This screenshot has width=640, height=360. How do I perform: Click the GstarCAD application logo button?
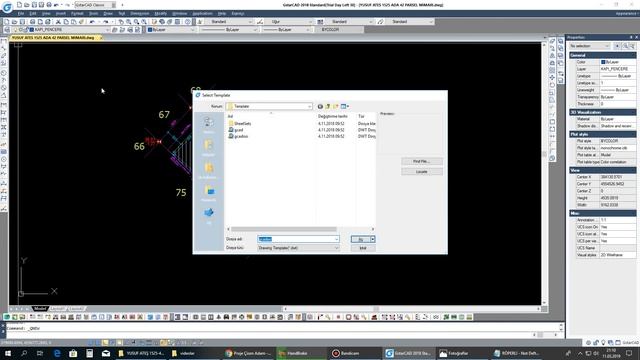click(7, 7)
